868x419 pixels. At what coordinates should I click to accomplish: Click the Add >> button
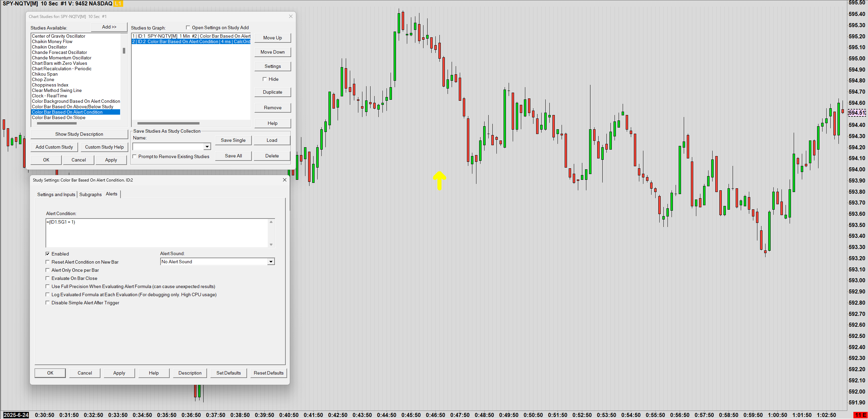pyautogui.click(x=109, y=27)
